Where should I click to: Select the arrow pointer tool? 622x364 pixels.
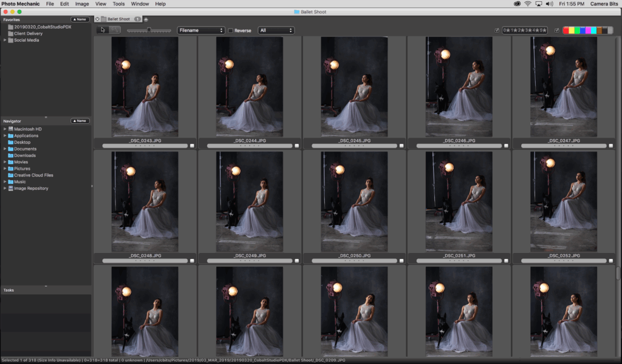(103, 30)
